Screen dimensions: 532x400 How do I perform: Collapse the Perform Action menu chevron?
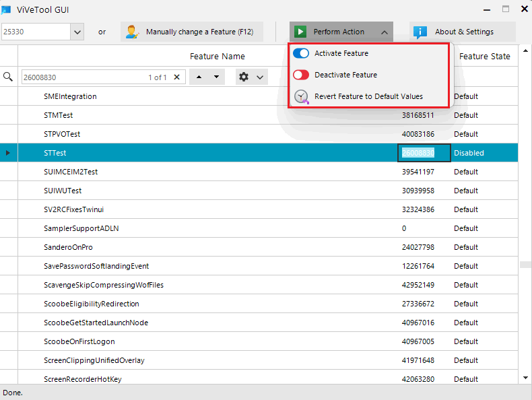click(x=385, y=32)
